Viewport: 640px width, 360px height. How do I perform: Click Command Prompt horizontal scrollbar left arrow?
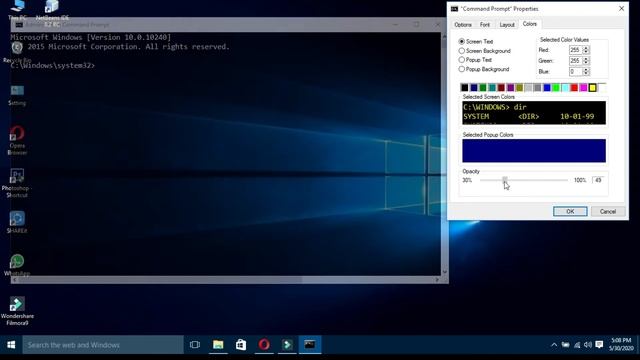pyautogui.click(x=15, y=280)
